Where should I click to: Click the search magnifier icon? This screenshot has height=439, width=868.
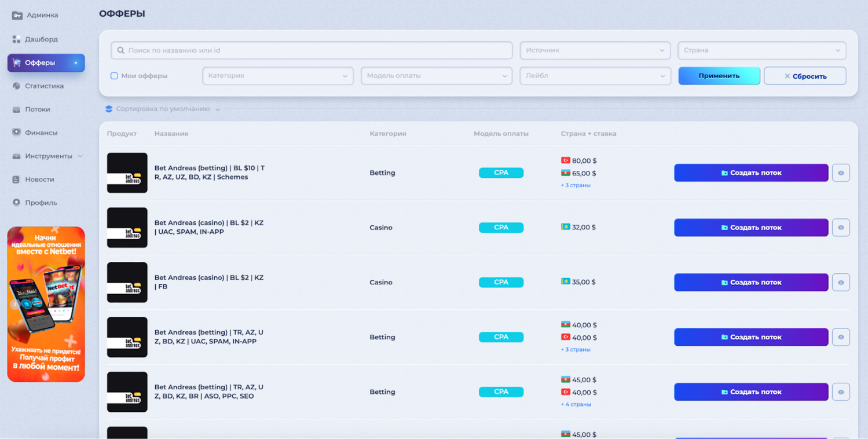click(x=120, y=50)
